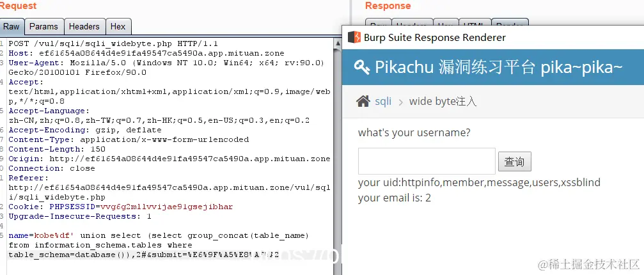This screenshot has width=644, height=275.
Task: Click the 'what's your username?' label
Action: [x=414, y=133]
